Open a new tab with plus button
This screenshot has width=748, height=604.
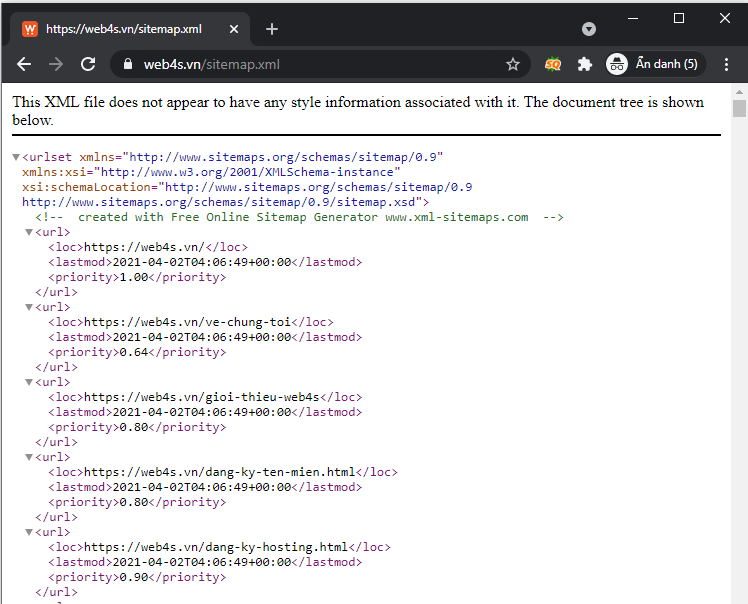[x=272, y=29]
